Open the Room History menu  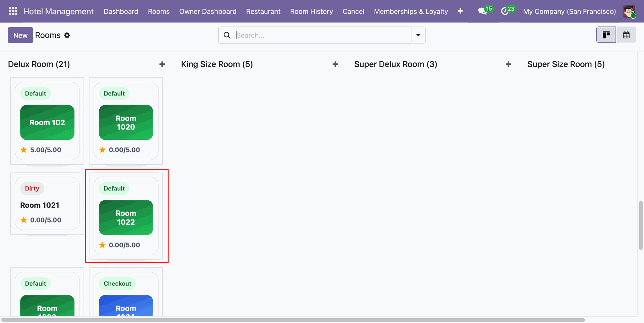[x=312, y=11]
